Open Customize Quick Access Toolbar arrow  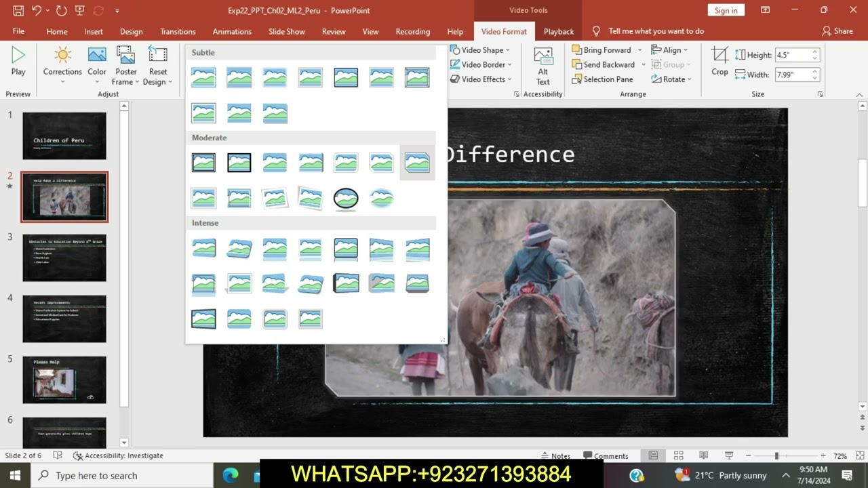click(x=117, y=11)
